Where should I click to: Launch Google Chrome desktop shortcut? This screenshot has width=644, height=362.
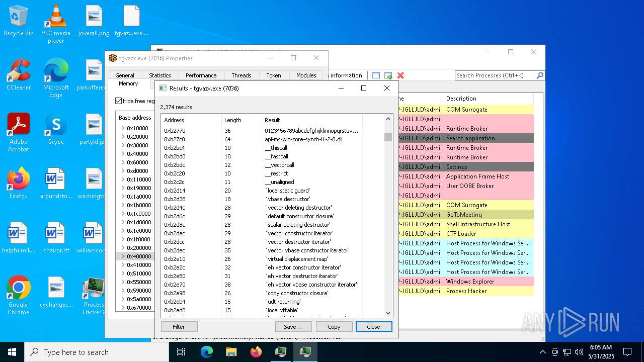pyautogui.click(x=19, y=296)
